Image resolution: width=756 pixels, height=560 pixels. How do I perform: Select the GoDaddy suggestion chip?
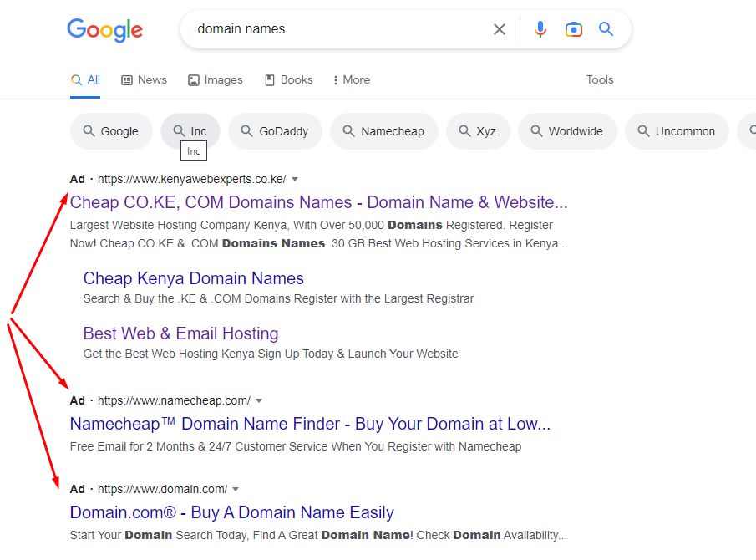pyautogui.click(x=276, y=131)
